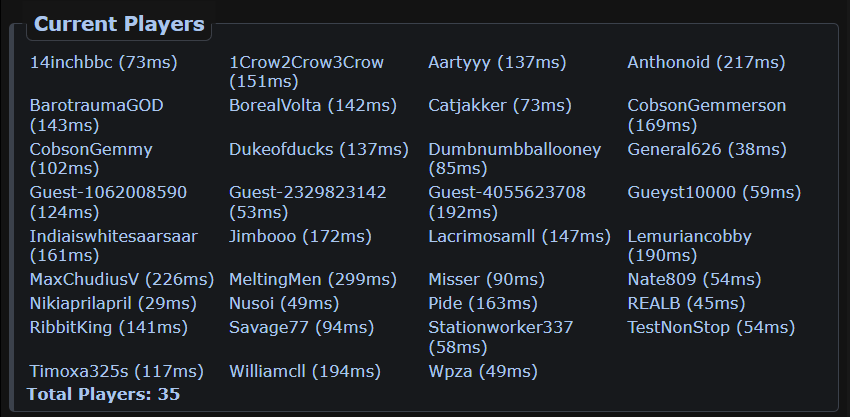This screenshot has width=850, height=417.
Task: Choose player Guest-1062008590
Action: pyautogui.click(x=108, y=192)
